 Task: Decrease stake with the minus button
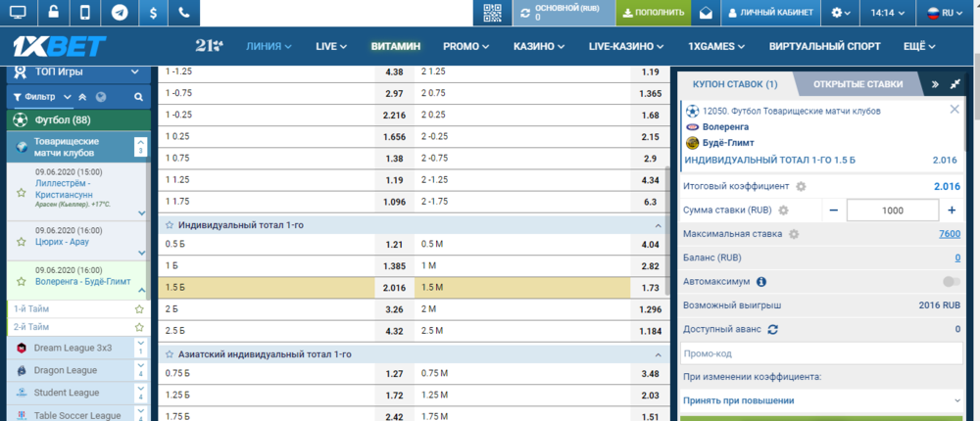[x=833, y=210]
